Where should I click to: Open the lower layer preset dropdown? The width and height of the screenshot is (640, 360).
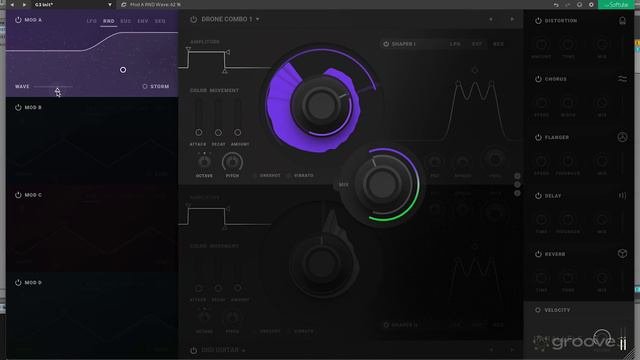pos(244,350)
